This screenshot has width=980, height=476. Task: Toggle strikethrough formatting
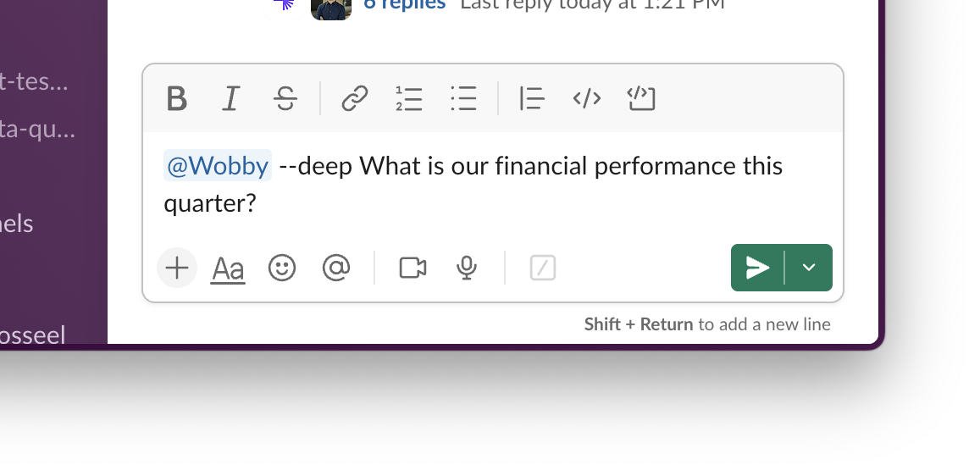[x=285, y=99]
